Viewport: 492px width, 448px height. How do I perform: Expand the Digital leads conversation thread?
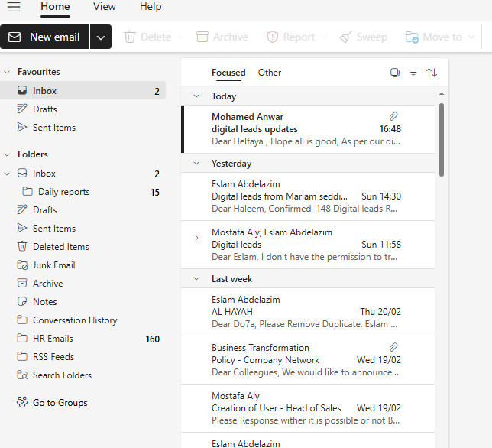[196, 238]
